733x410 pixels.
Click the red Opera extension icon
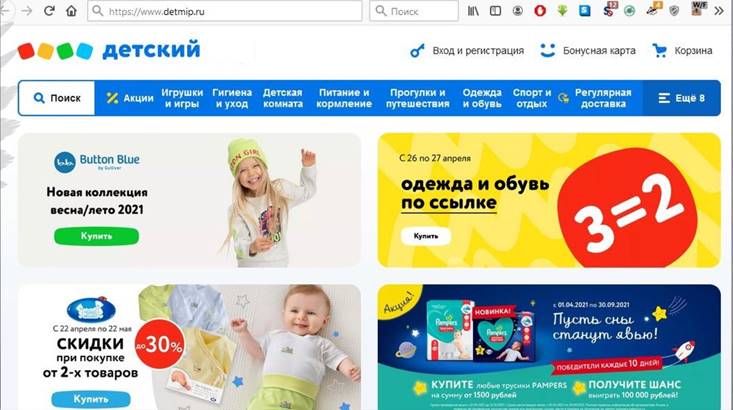[x=540, y=11]
